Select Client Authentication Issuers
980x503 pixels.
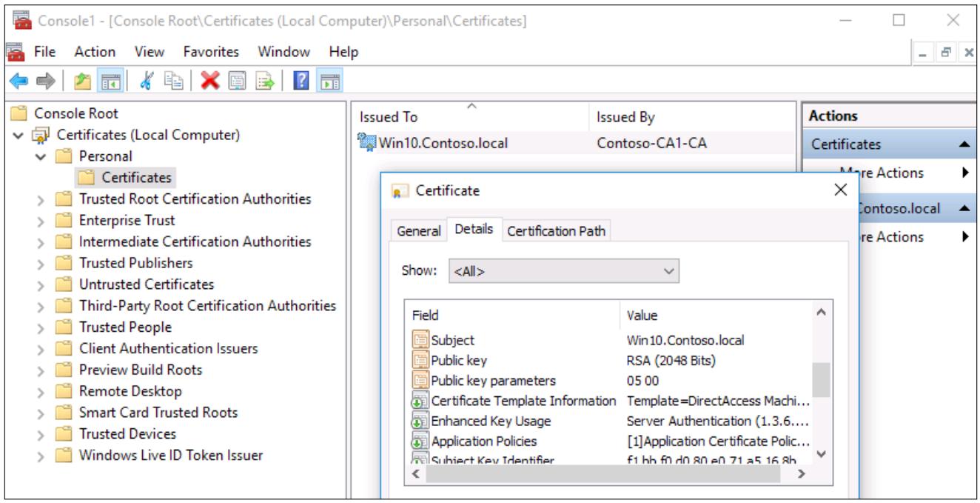(169, 348)
